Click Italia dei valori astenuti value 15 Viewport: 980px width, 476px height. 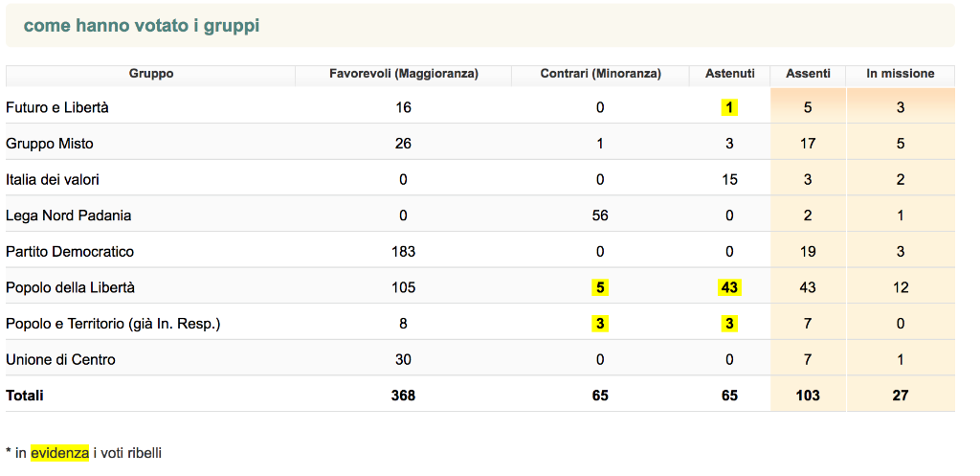point(729,180)
